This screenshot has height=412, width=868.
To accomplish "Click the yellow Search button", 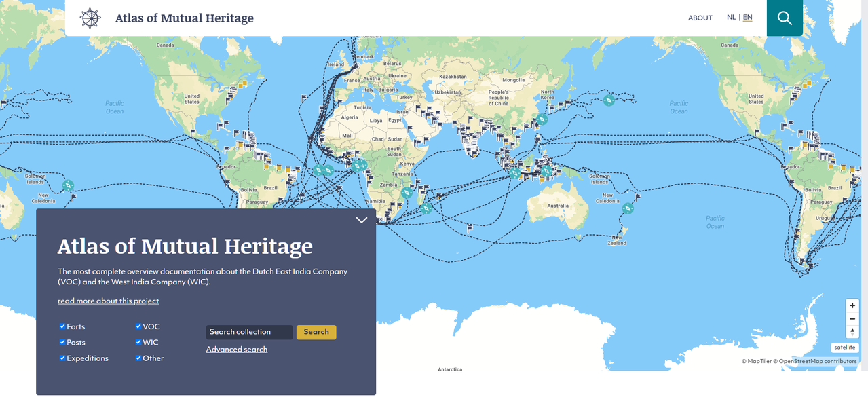I will tap(316, 332).
